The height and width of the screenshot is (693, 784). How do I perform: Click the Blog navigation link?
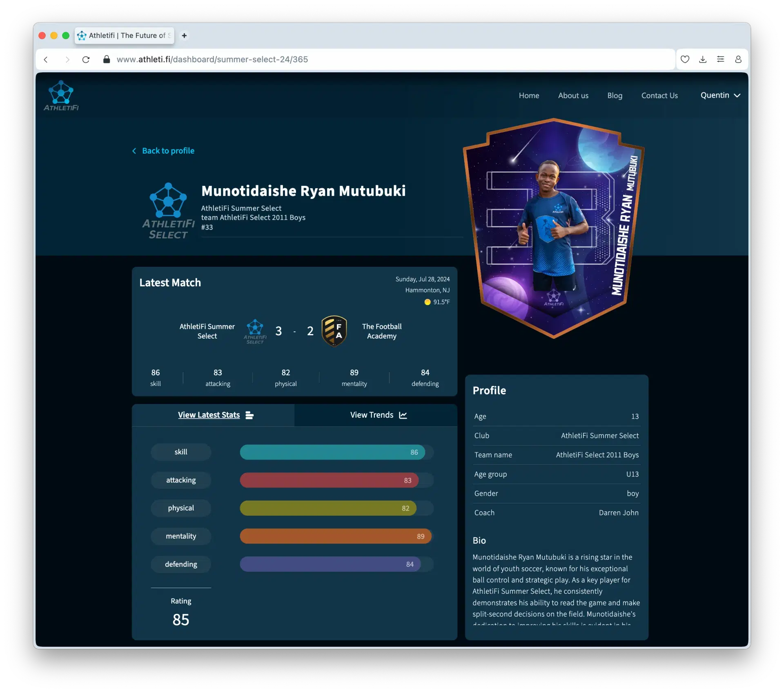click(614, 94)
